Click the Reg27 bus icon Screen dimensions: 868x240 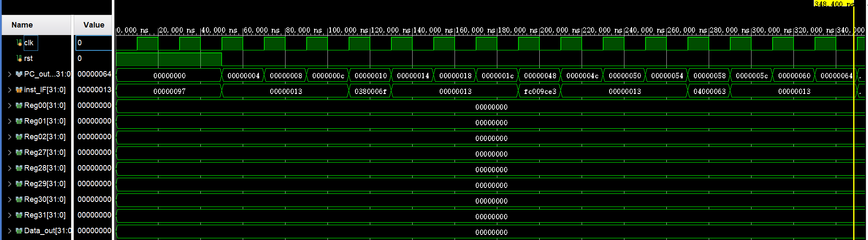[19, 152]
